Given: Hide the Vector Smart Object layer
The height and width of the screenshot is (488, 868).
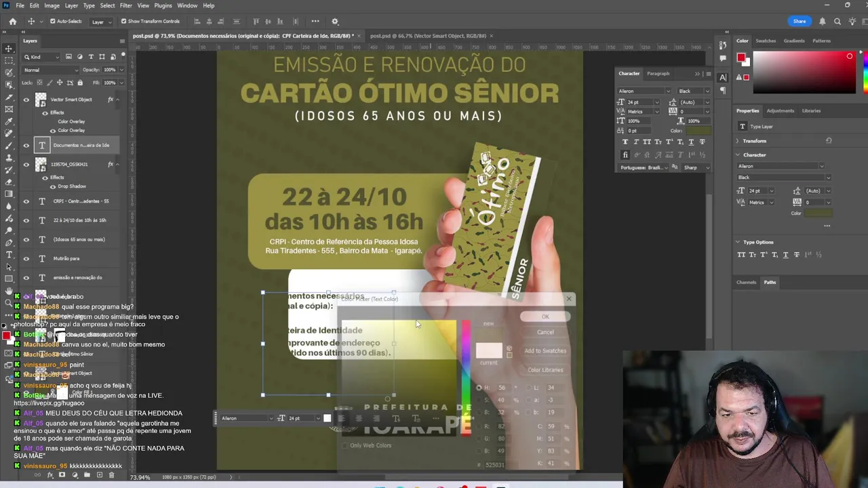Looking at the screenshot, I should [x=26, y=100].
